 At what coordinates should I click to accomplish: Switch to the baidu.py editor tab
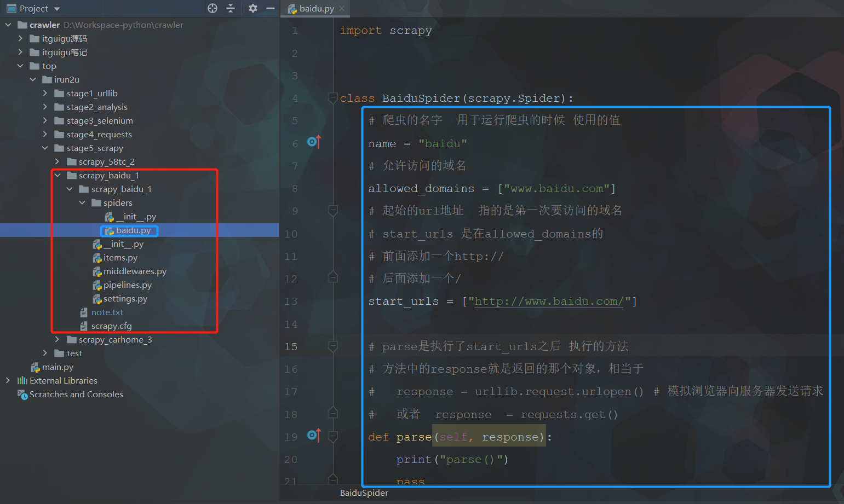(x=317, y=8)
